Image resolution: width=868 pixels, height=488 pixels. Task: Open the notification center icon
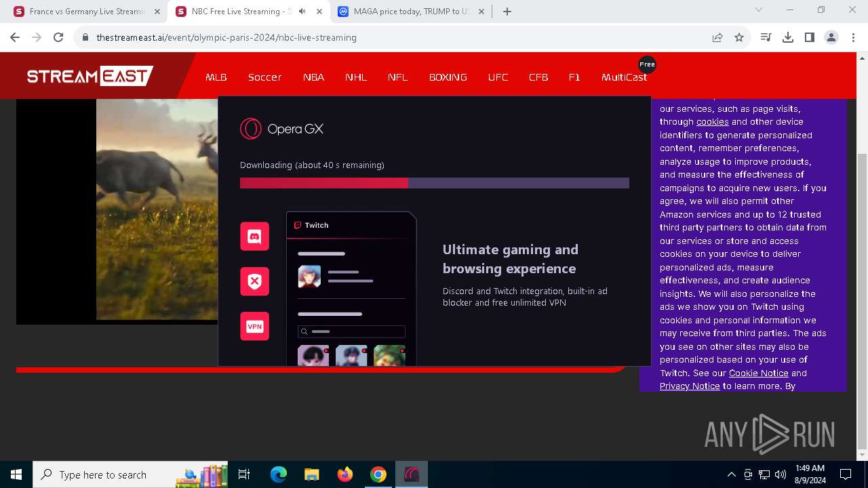pos(846,474)
